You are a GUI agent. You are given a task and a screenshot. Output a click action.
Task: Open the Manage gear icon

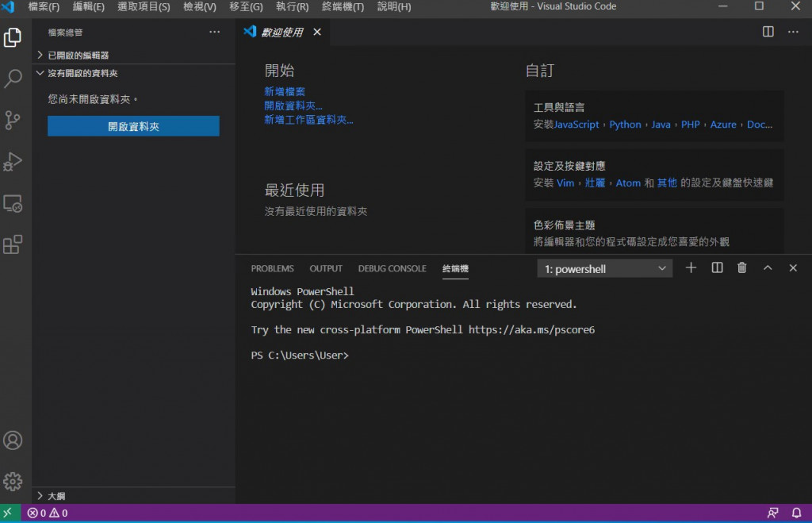click(x=13, y=482)
